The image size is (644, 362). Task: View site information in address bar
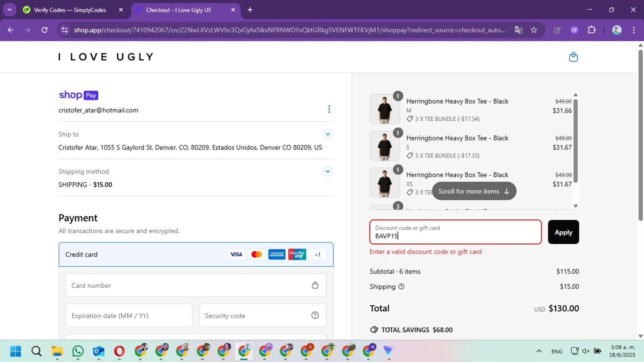pos(65,30)
